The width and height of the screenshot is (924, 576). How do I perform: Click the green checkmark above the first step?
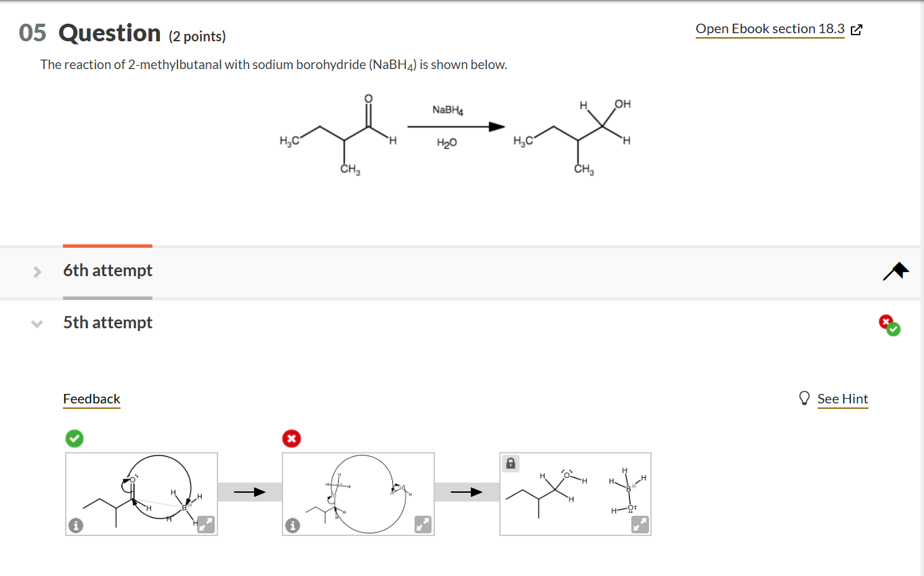[75, 439]
